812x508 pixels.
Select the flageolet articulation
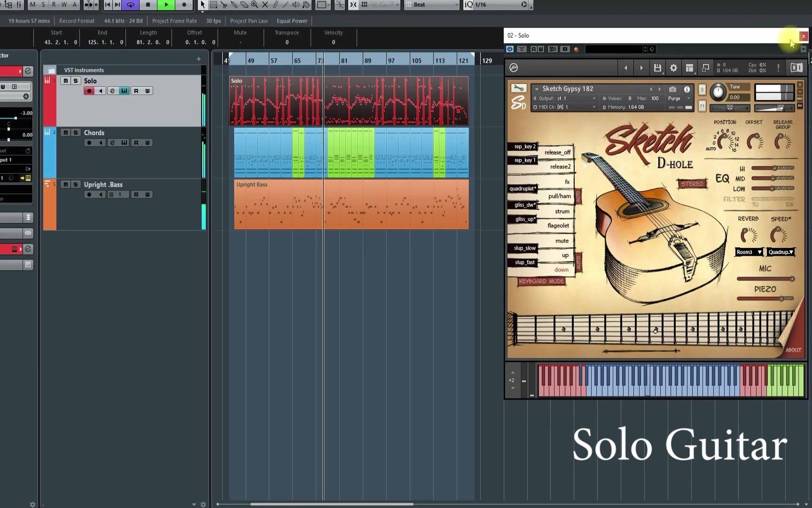pos(558,226)
